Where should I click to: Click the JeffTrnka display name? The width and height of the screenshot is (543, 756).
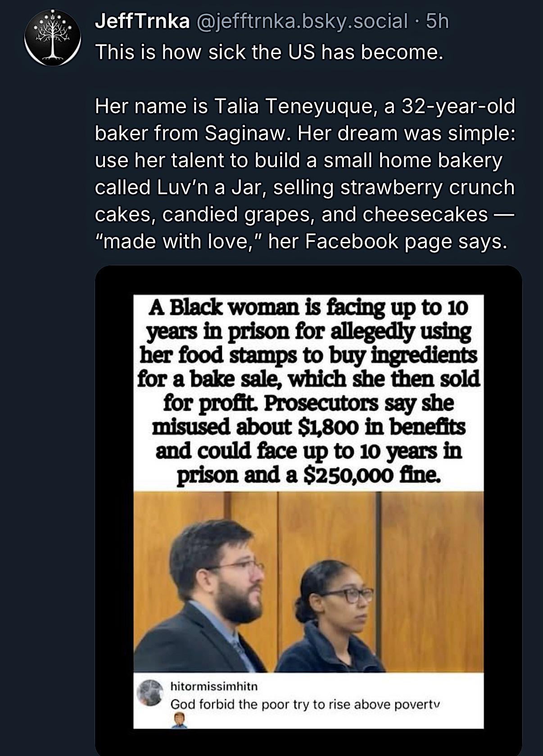(x=142, y=21)
